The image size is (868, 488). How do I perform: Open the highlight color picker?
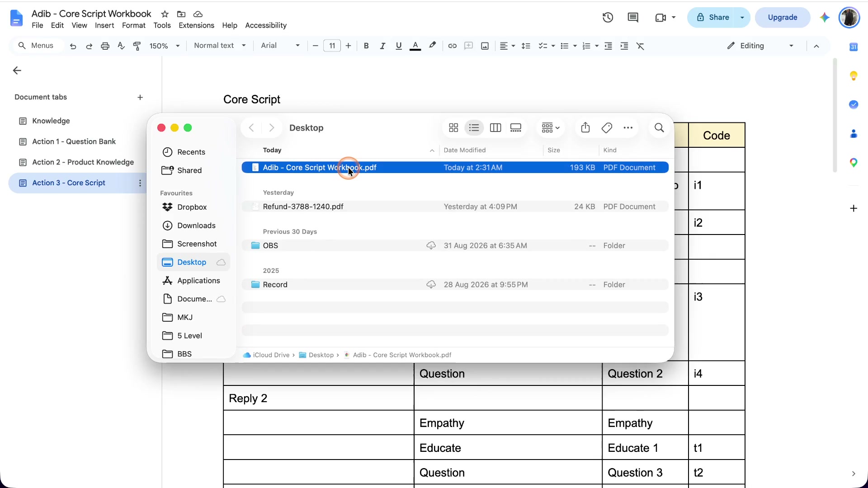pyautogui.click(x=433, y=45)
